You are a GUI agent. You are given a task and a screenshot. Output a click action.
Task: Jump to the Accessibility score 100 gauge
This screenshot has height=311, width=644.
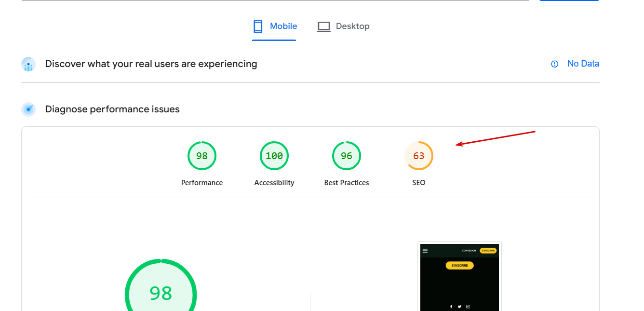(x=274, y=156)
